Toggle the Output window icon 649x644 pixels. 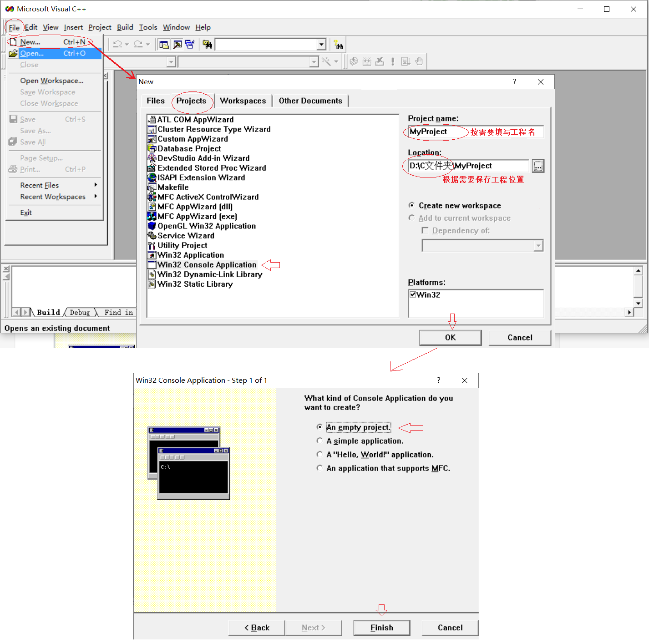177,44
